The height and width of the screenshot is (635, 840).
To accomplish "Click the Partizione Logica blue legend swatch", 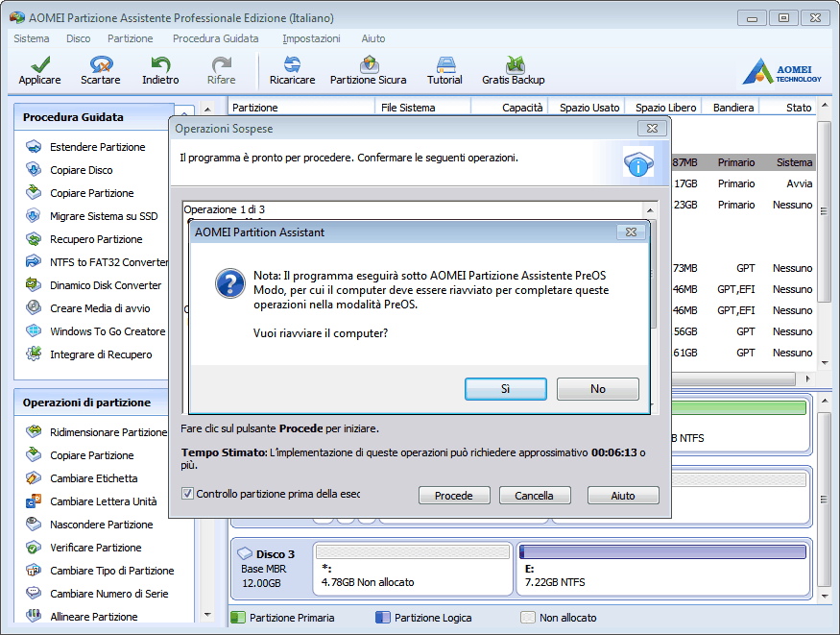I will (382, 618).
